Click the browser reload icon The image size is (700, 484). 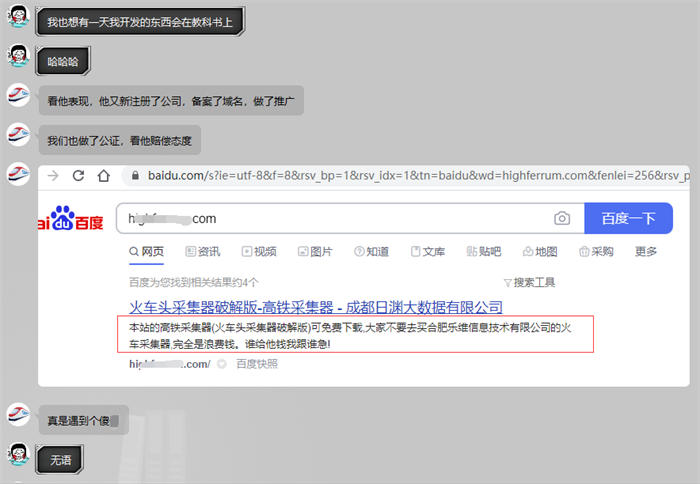coord(79,175)
